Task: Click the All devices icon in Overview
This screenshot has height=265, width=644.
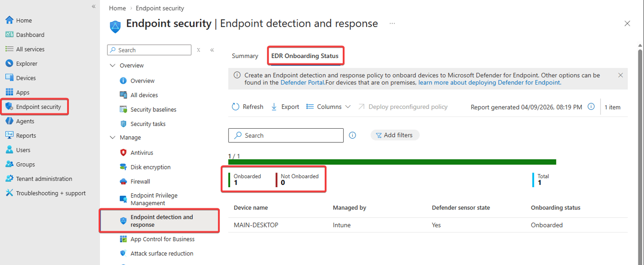Action: point(123,95)
